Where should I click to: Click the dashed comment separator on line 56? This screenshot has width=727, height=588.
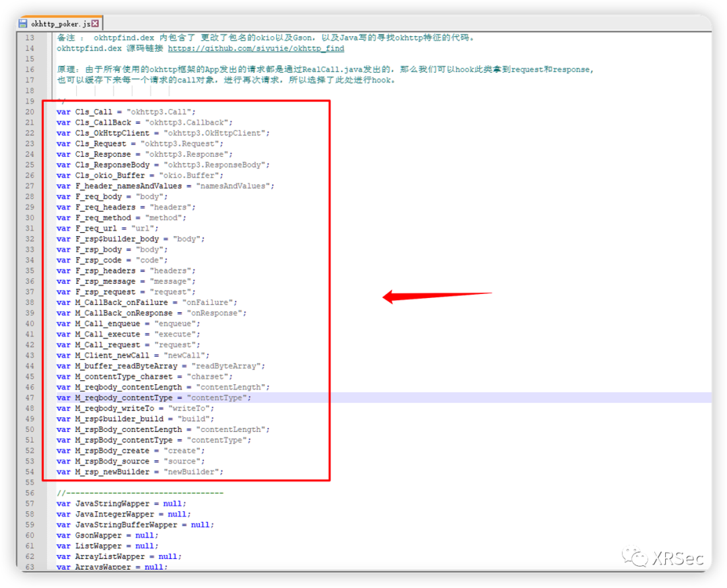[x=140, y=493]
